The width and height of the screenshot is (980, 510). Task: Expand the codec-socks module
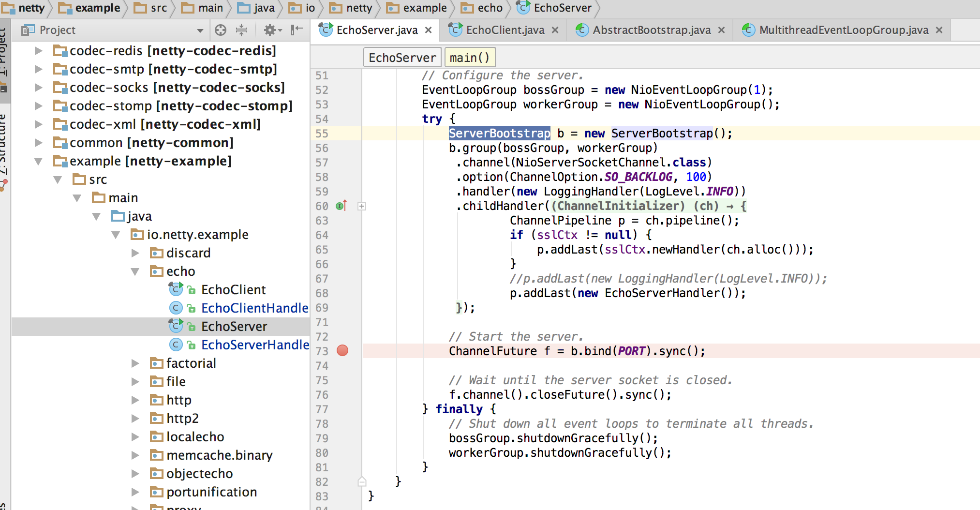point(38,88)
